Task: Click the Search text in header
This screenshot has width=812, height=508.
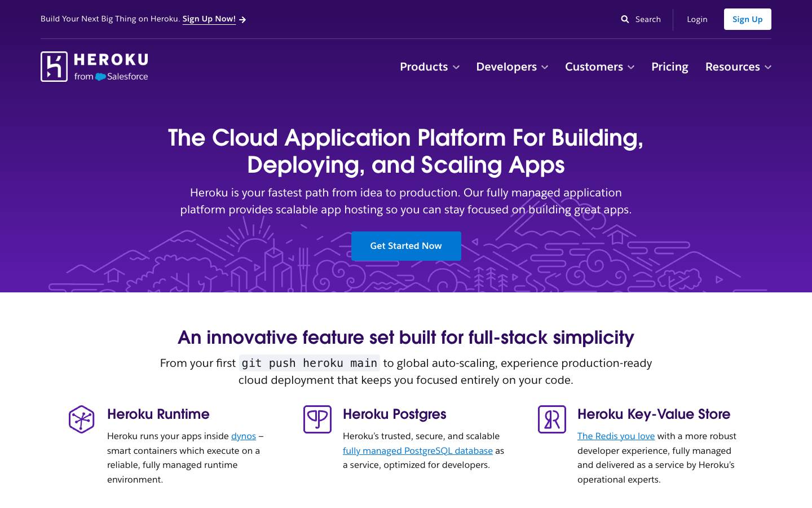Action: pos(648,19)
